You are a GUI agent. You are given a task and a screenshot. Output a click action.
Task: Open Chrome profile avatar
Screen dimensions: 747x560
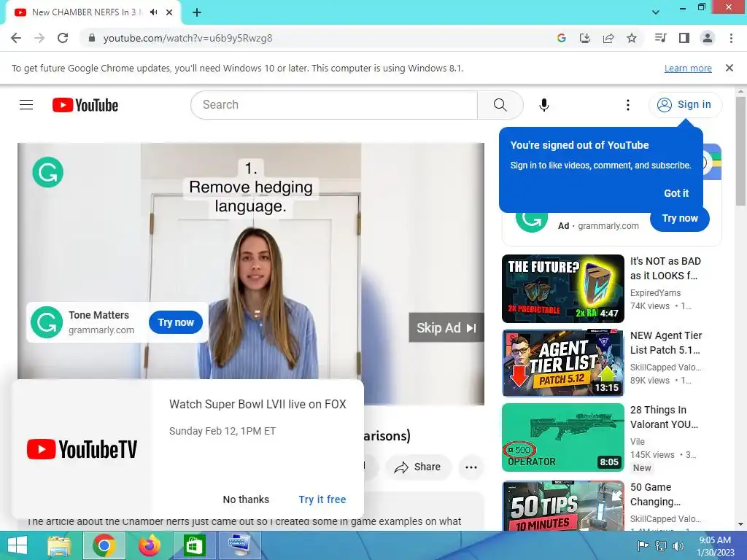pos(708,38)
